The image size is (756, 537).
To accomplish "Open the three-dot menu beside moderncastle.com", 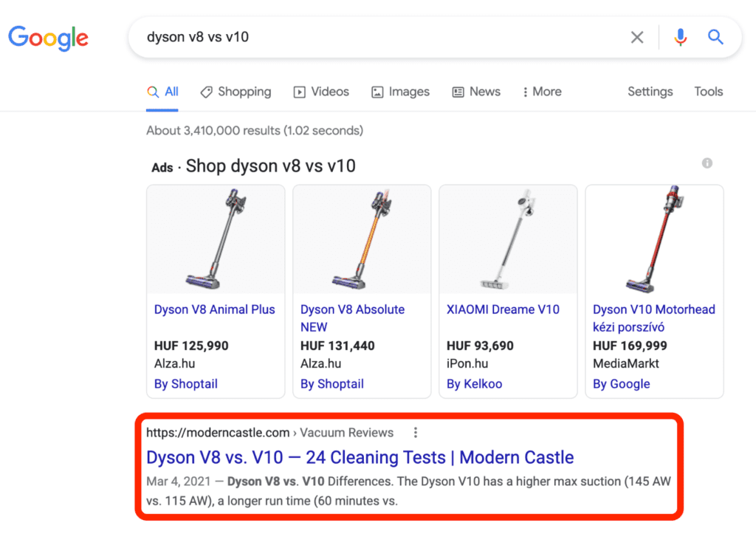I will point(416,433).
